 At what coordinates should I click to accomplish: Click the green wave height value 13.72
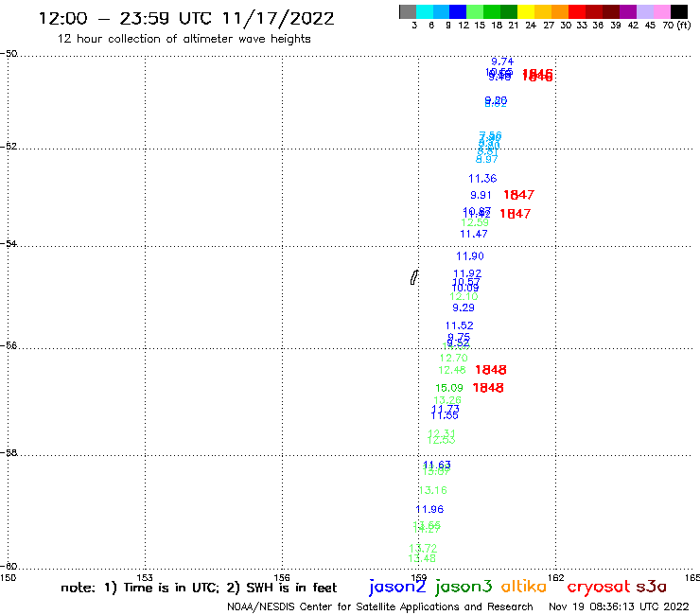(x=423, y=548)
